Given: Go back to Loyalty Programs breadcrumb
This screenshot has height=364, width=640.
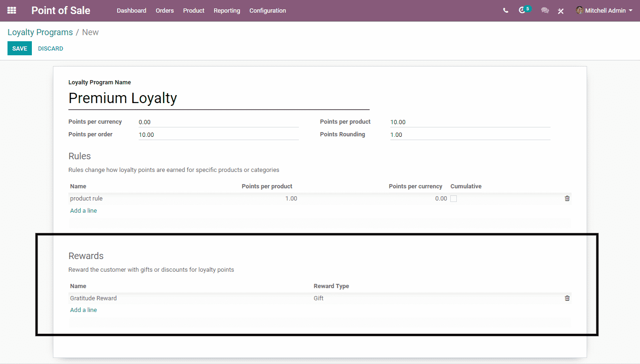Looking at the screenshot, I should click(40, 32).
